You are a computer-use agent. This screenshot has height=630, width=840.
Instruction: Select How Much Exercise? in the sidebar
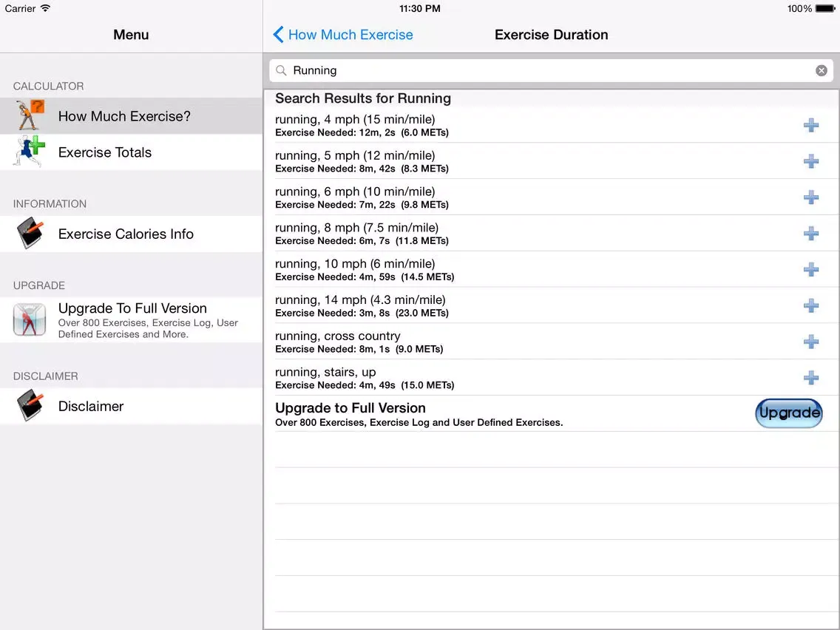coord(124,116)
